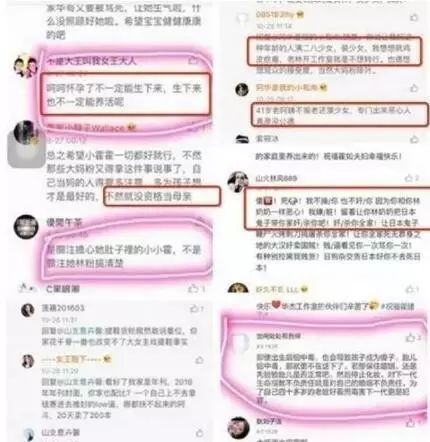Tap the avatar of 山火林风889
The image size is (430, 442).
[238, 182]
